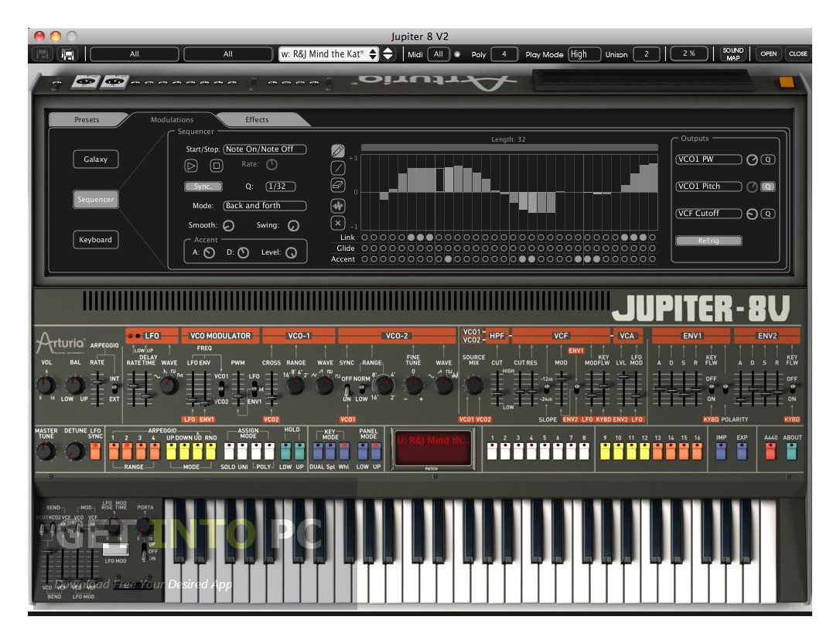Click the SOUND MAP button
Screen dimensions: 840x644
tap(732, 54)
